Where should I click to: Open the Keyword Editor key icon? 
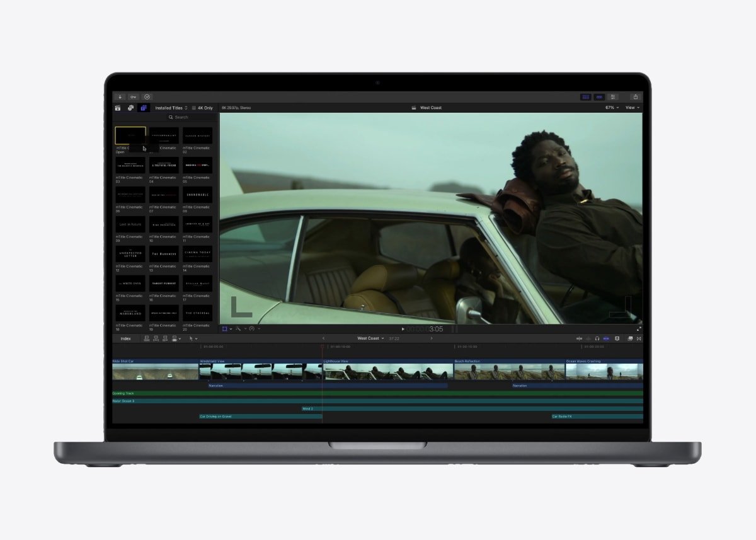point(134,97)
